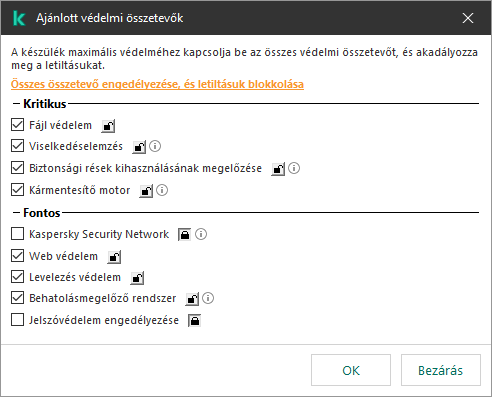The height and width of the screenshot is (397, 492).
Task: Show info for Kármentesítő motor
Action: pyautogui.click(x=162, y=190)
